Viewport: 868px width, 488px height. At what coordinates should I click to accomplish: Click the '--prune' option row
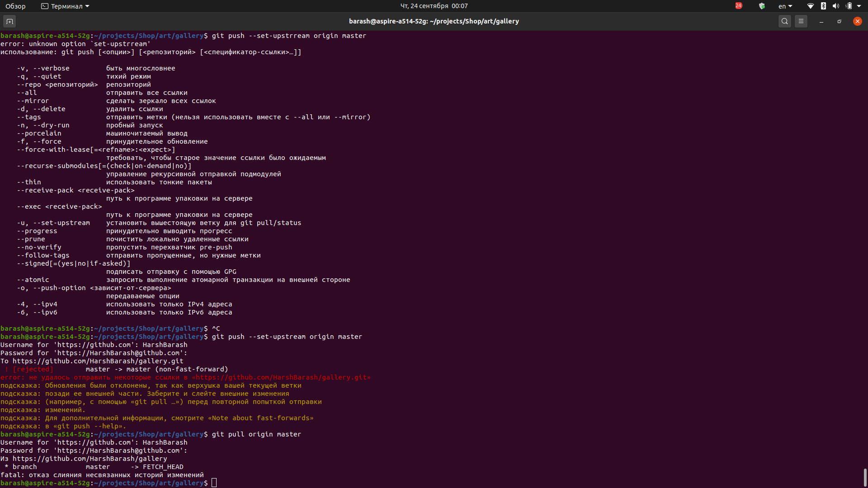132,239
